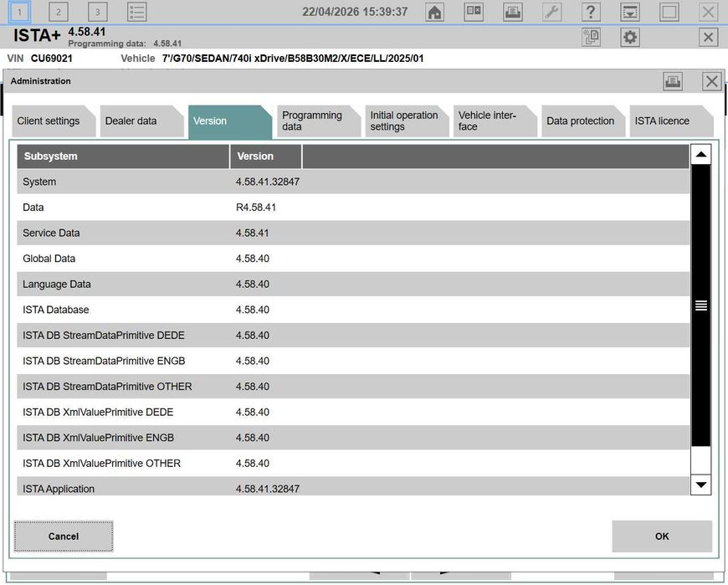This screenshot has width=728, height=585.
Task: Click the date and time display
Action: click(355, 12)
